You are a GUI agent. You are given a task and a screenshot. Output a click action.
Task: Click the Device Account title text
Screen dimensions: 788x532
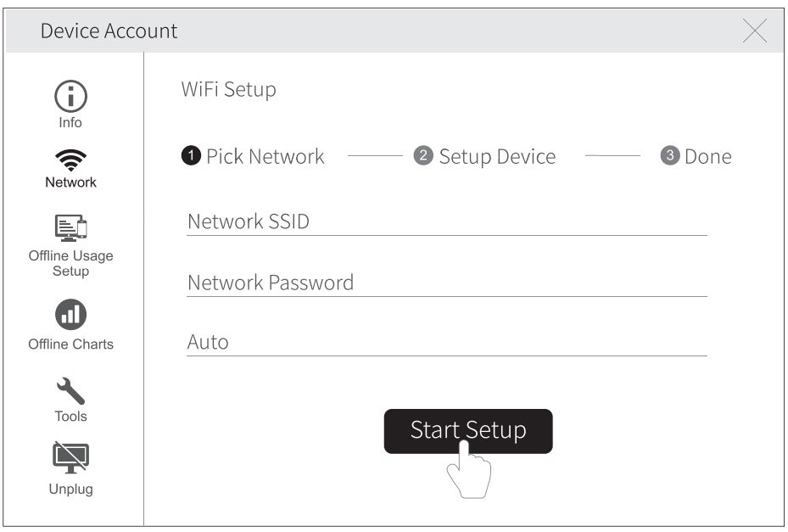click(109, 31)
